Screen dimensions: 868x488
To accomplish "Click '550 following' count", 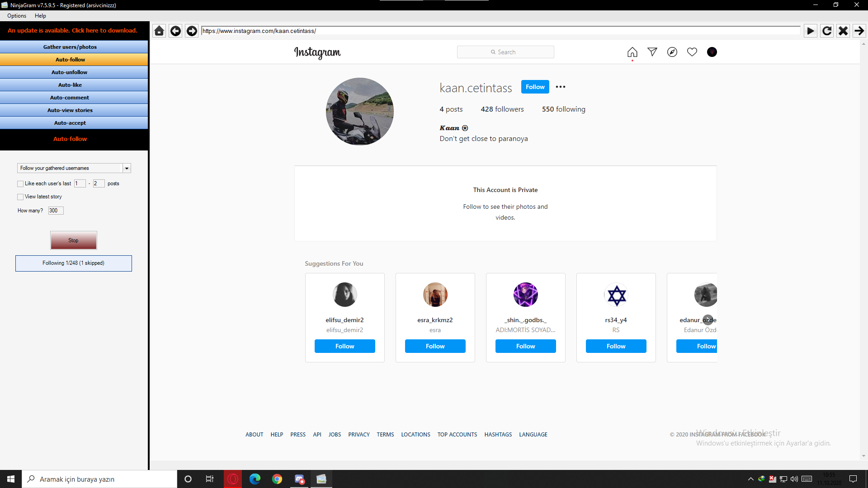I will coord(563,109).
